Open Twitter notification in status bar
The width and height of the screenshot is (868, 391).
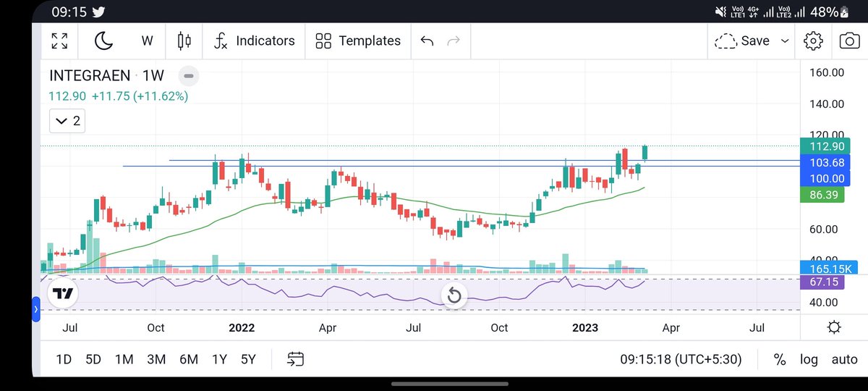(x=99, y=12)
